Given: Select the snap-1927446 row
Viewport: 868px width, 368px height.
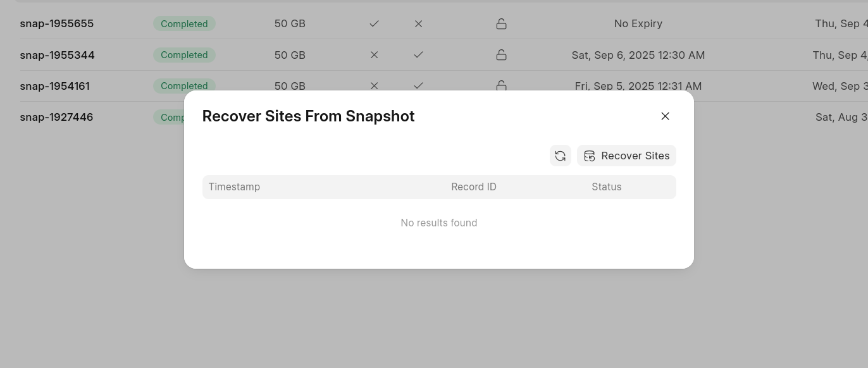Looking at the screenshot, I should click(56, 117).
